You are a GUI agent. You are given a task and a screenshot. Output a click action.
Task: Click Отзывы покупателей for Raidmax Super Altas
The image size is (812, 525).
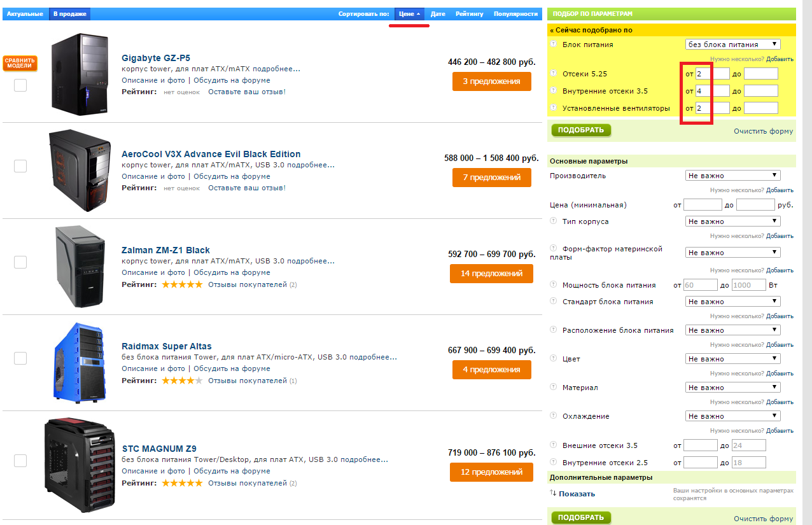coord(248,381)
